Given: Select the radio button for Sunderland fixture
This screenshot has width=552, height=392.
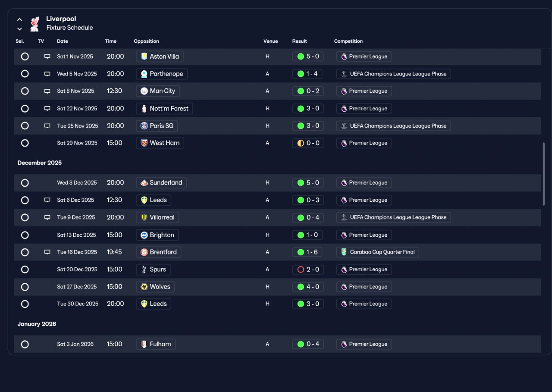Looking at the screenshot, I should pos(25,183).
